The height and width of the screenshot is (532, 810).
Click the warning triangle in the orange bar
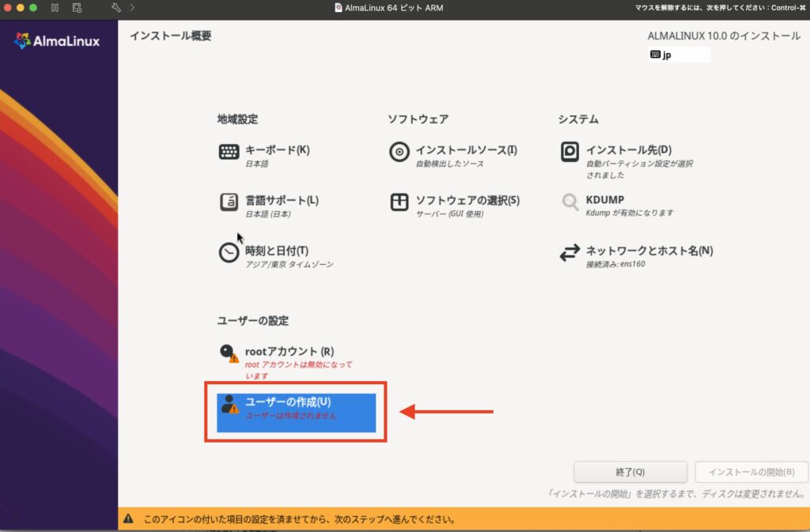(128, 519)
